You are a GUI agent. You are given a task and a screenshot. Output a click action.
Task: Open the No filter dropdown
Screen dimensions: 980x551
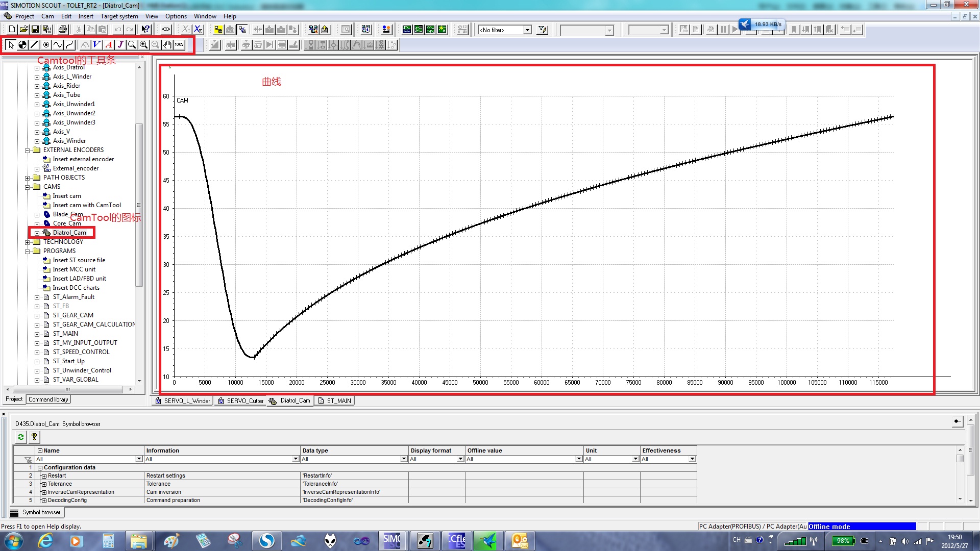pos(527,30)
